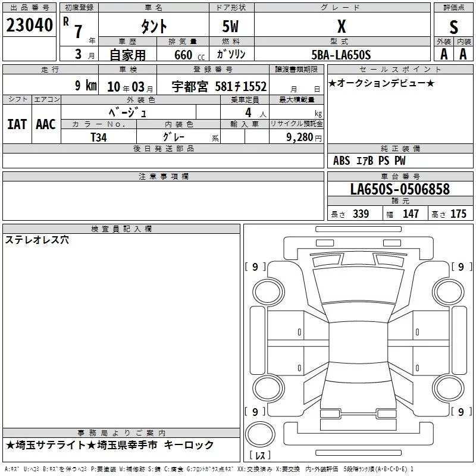Click the カラーNo. header
This screenshot has width=476, height=476.
click(x=99, y=124)
